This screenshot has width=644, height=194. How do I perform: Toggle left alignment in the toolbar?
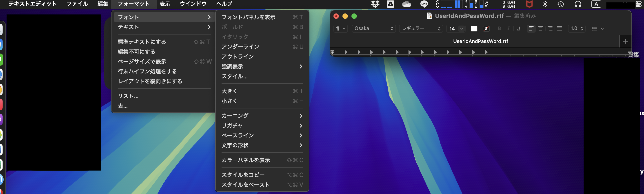531,29
